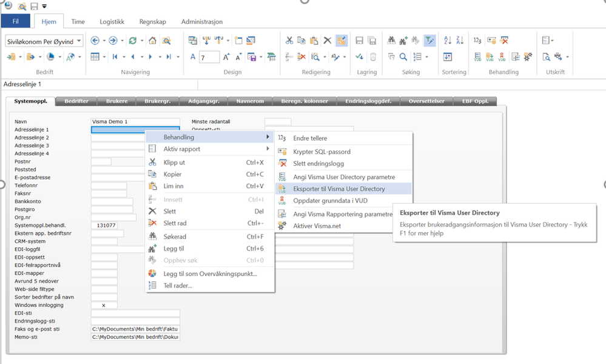Click the Cut scissors icon in Redigering
The image size is (606, 364).
289,40
